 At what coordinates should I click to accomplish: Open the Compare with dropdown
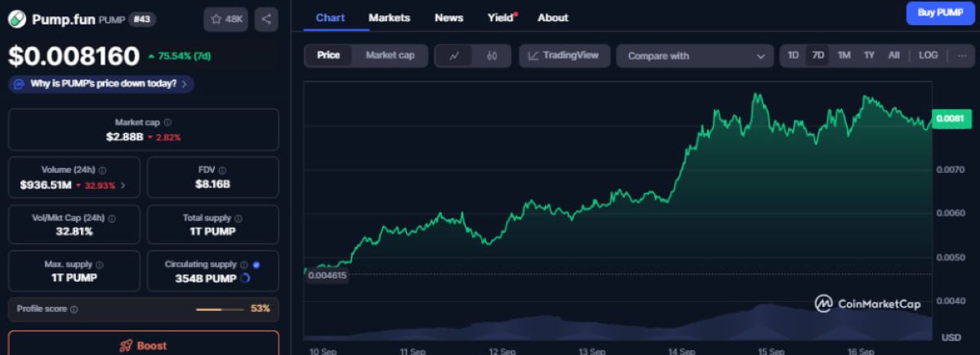click(694, 55)
